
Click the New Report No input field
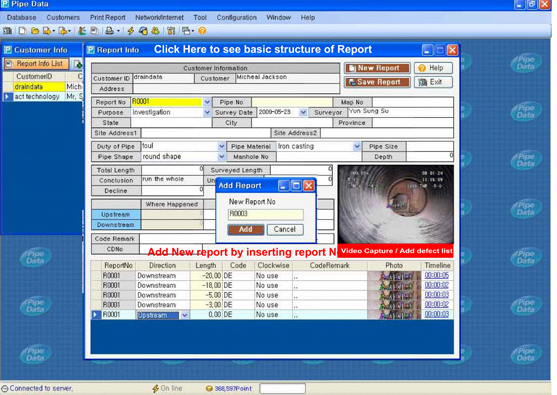coord(265,214)
